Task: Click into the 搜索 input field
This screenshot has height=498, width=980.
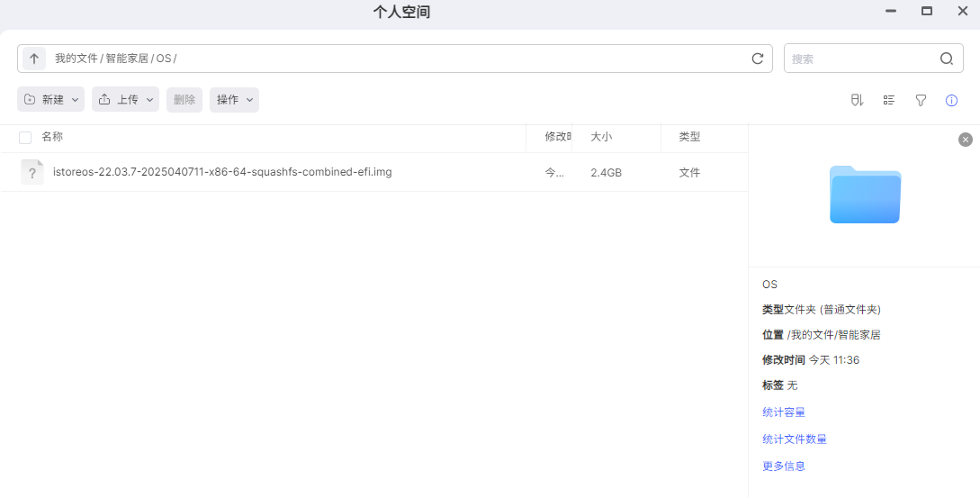Action: click(859, 59)
